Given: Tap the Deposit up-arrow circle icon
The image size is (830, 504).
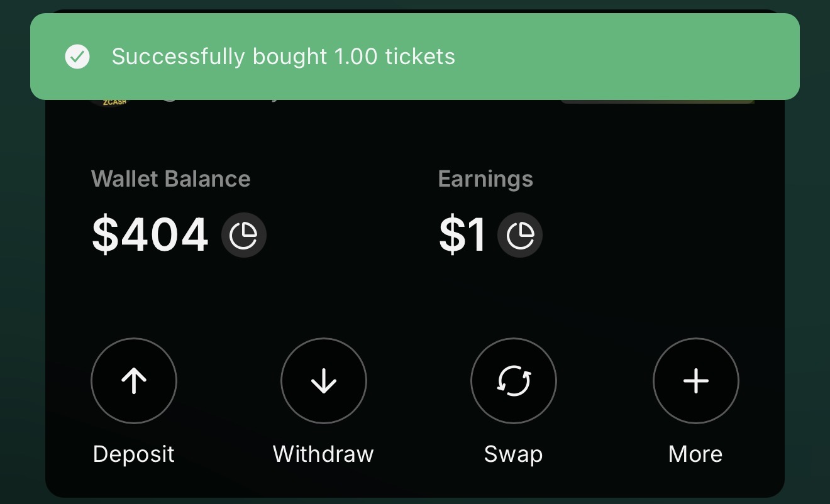Looking at the screenshot, I should [134, 381].
